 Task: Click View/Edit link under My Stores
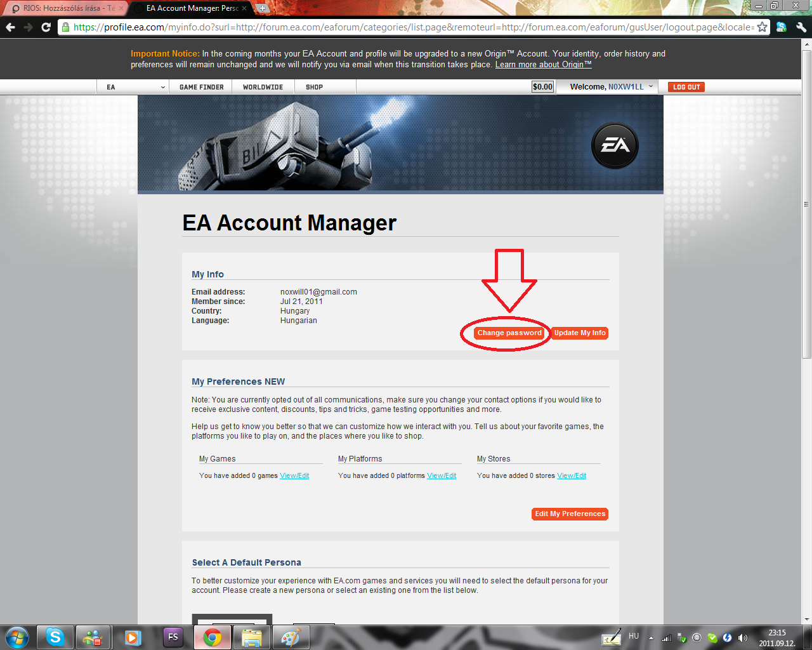click(572, 475)
